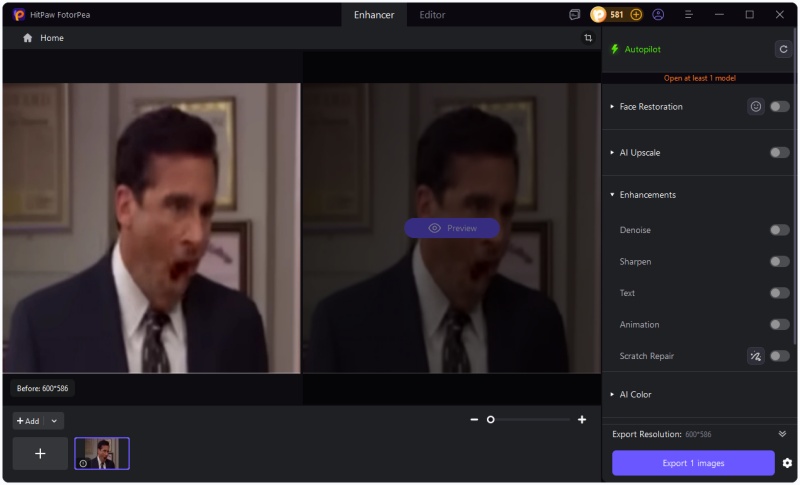Switch to the Editor tab

(x=432, y=15)
